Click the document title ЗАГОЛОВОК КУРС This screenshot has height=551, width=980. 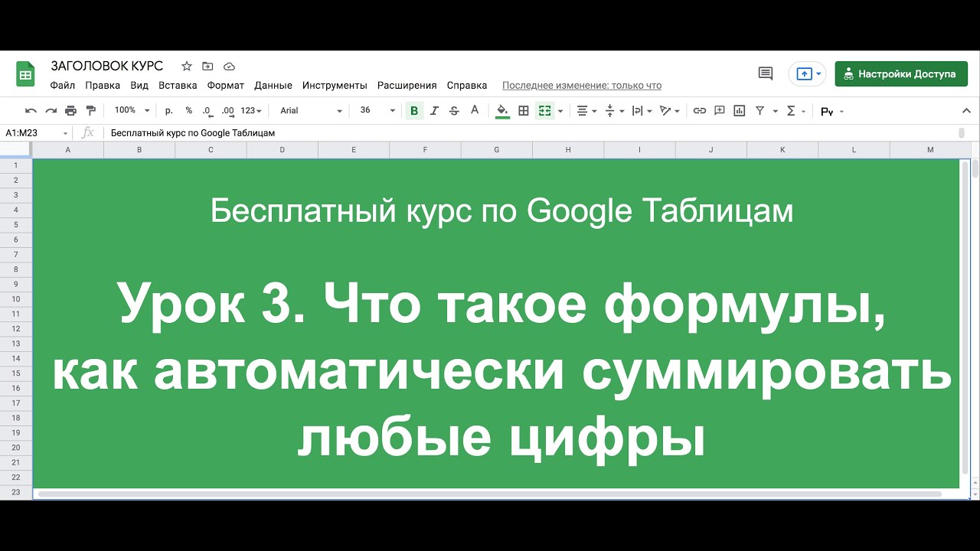point(107,66)
